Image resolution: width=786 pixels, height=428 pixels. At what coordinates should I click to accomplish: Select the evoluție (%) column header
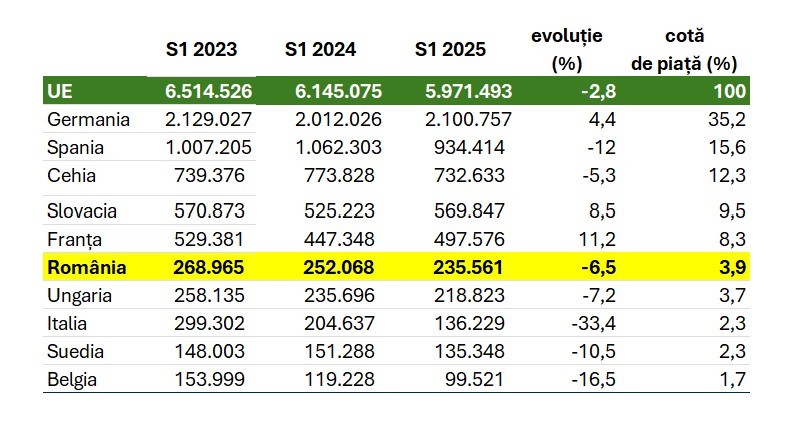(567, 49)
